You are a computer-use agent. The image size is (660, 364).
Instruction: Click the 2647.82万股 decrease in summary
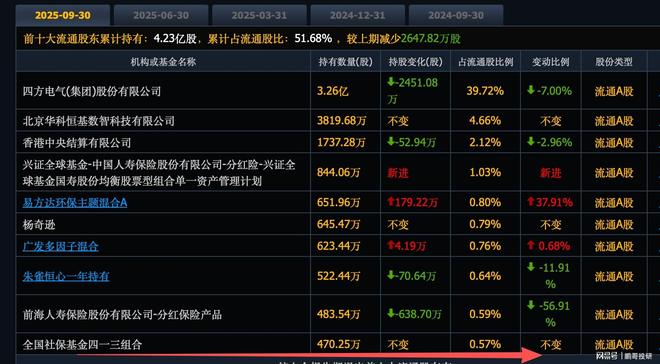point(431,39)
